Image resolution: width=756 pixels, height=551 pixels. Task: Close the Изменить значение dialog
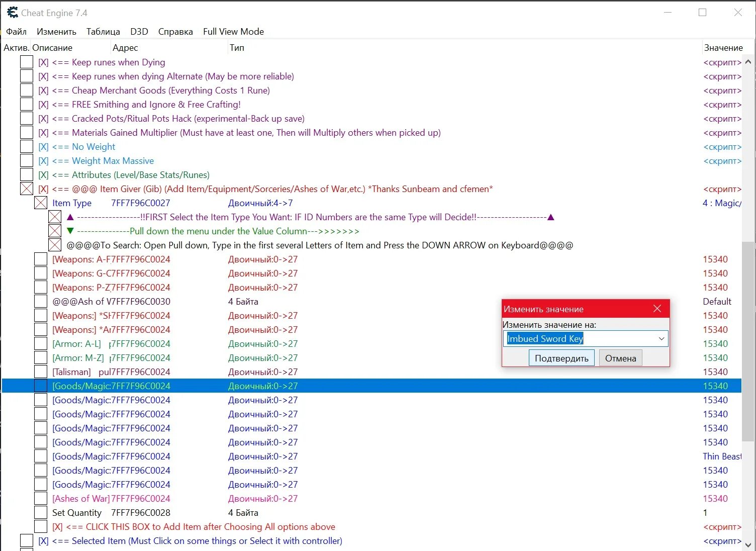(x=657, y=309)
